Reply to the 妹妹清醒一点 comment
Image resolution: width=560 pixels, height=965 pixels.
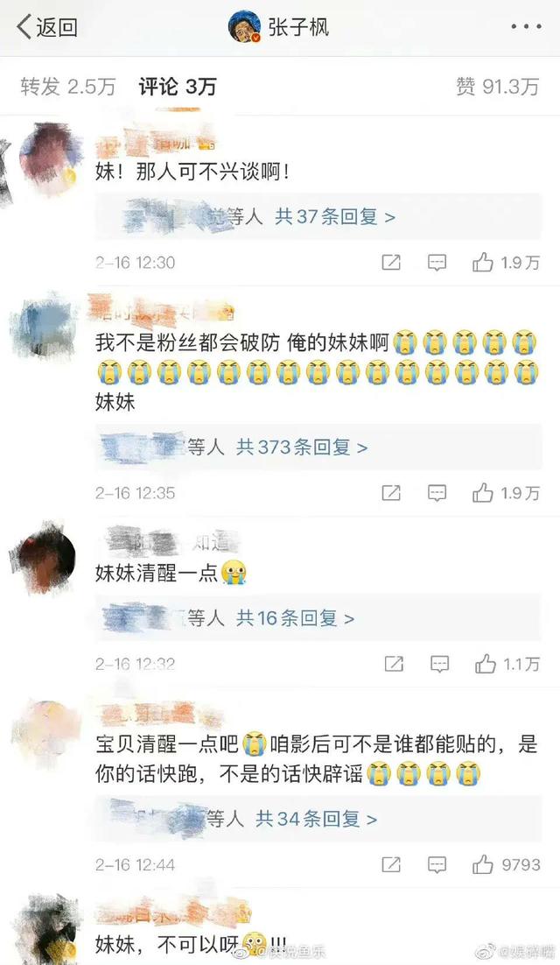click(439, 664)
